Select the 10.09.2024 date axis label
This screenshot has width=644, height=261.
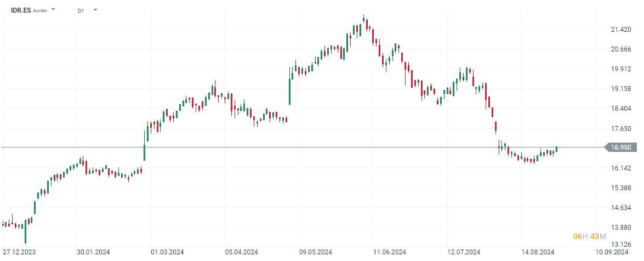(x=611, y=252)
